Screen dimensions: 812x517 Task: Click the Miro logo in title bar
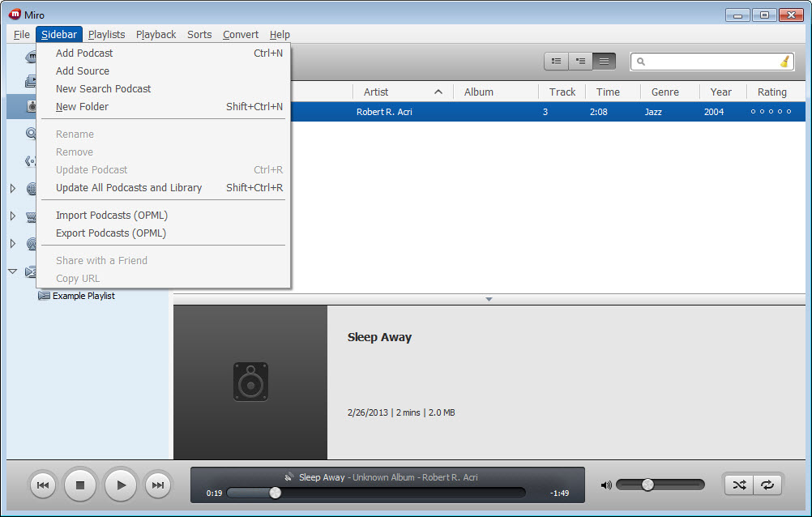pos(15,15)
